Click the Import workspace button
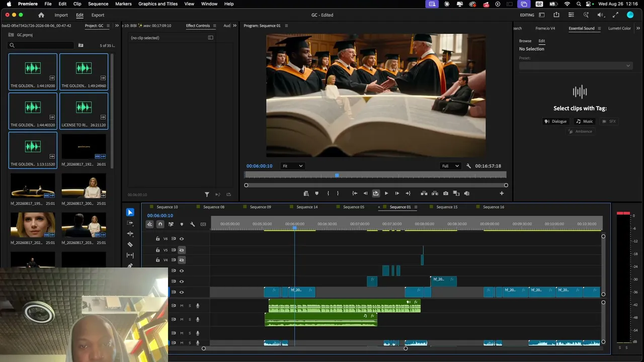Screen dimensions: 644x362 (61, 15)
